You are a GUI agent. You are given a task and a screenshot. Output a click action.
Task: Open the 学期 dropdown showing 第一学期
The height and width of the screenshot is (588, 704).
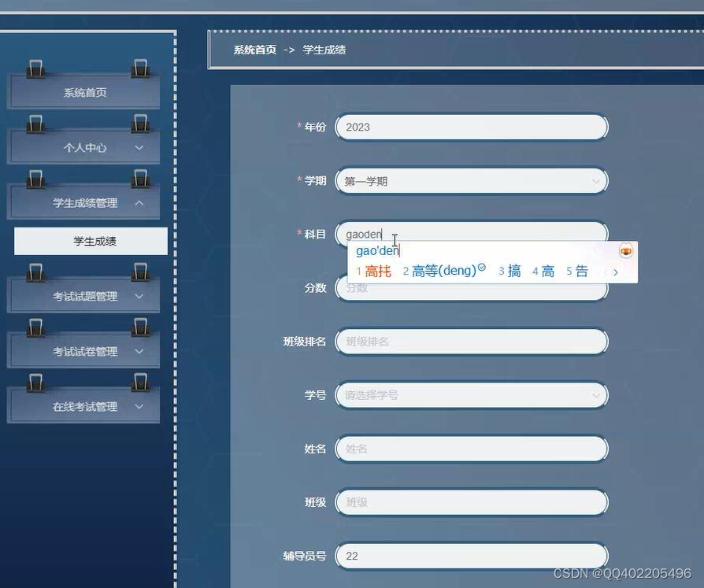pyautogui.click(x=471, y=180)
